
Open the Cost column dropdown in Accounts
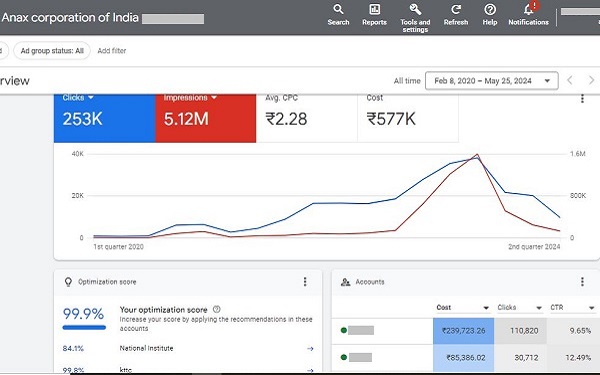(486, 308)
